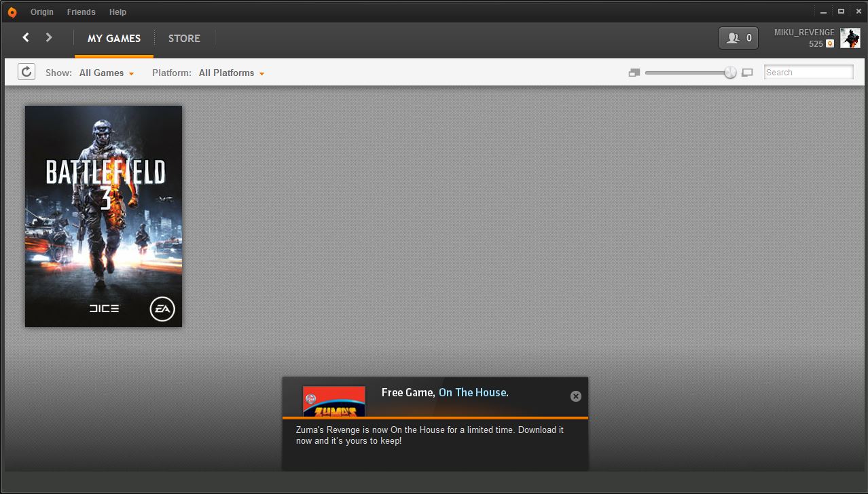The height and width of the screenshot is (494, 868).
Task: Select the Battlefield 3 game cover
Action: (x=103, y=216)
